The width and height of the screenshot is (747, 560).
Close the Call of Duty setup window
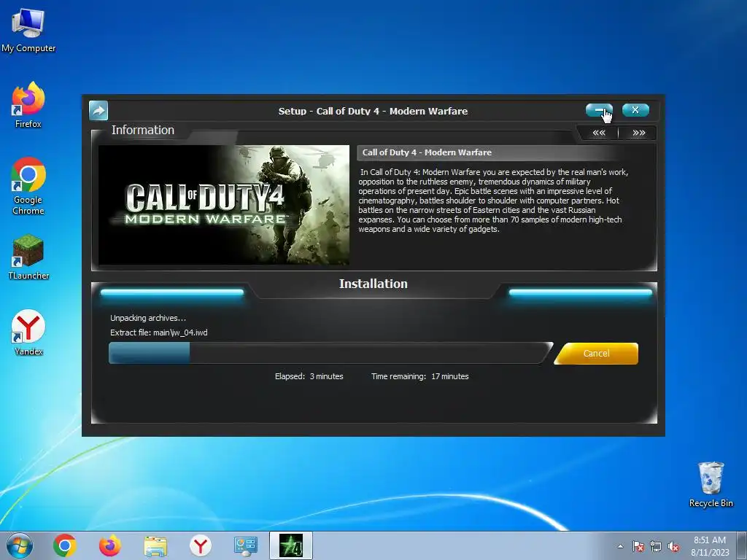coord(635,110)
